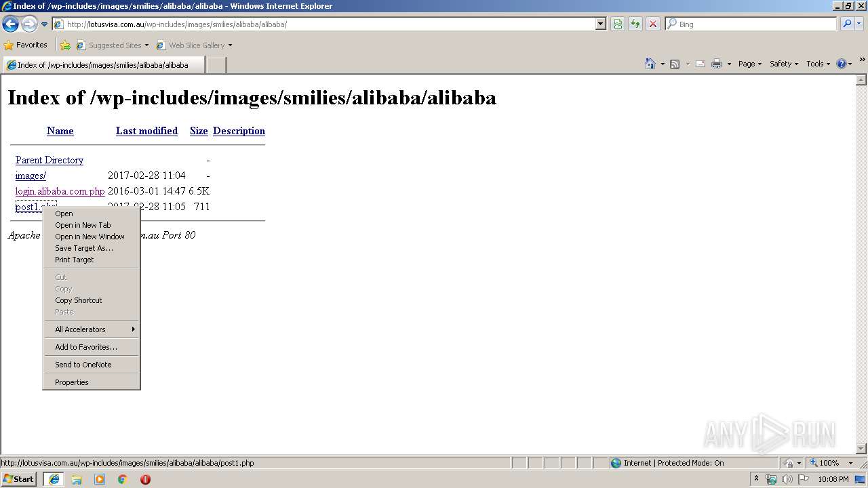Choose Open in the context menu
868x488 pixels.
(x=92, y=213)
